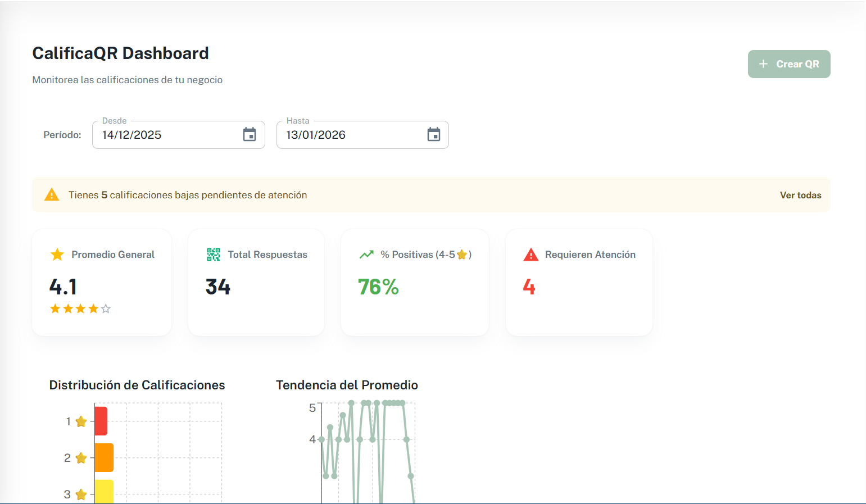Open Ver todas in the alert banner

(800, 194)
